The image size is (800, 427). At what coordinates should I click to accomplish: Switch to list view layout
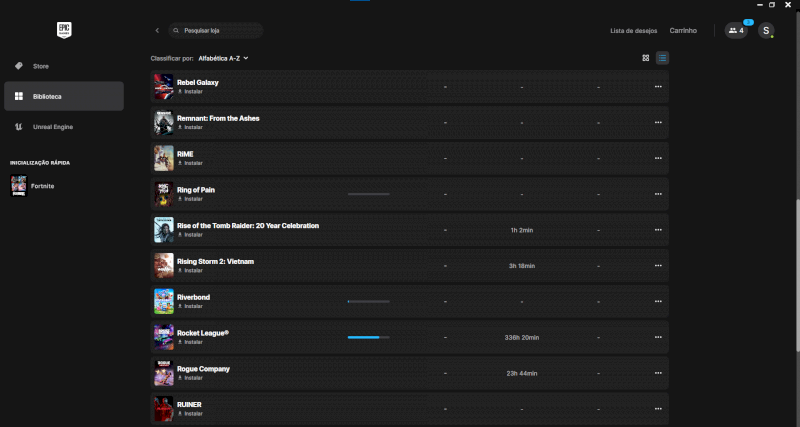[662, 58]
